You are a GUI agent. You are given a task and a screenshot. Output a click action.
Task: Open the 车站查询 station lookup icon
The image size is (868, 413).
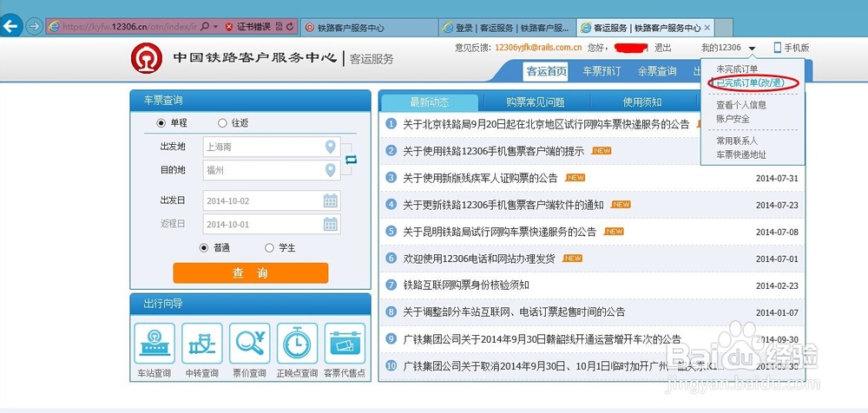point(155,344)
